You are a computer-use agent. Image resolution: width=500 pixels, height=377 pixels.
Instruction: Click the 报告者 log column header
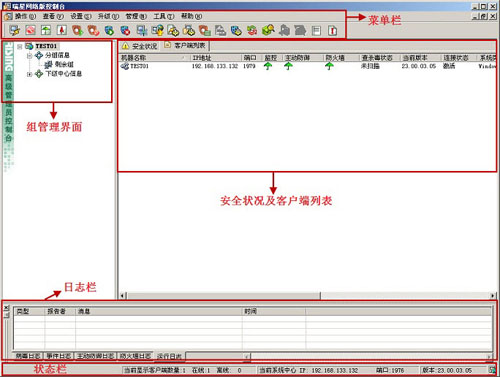[x=60, y=311]
